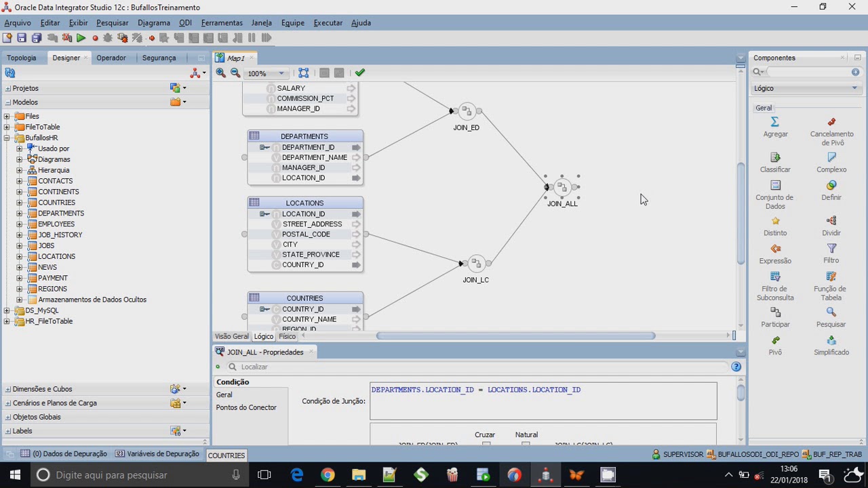This screenshot has height=488, width=868.
Task: Expand the Dimensões e Cubos section
Action: coord(7,389)
